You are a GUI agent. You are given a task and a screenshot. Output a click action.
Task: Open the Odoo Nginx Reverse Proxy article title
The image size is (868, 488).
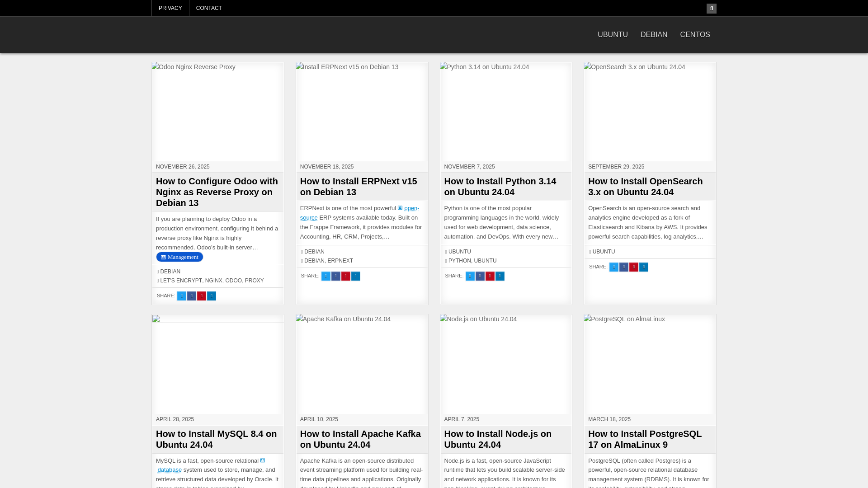tap(217, 192)
